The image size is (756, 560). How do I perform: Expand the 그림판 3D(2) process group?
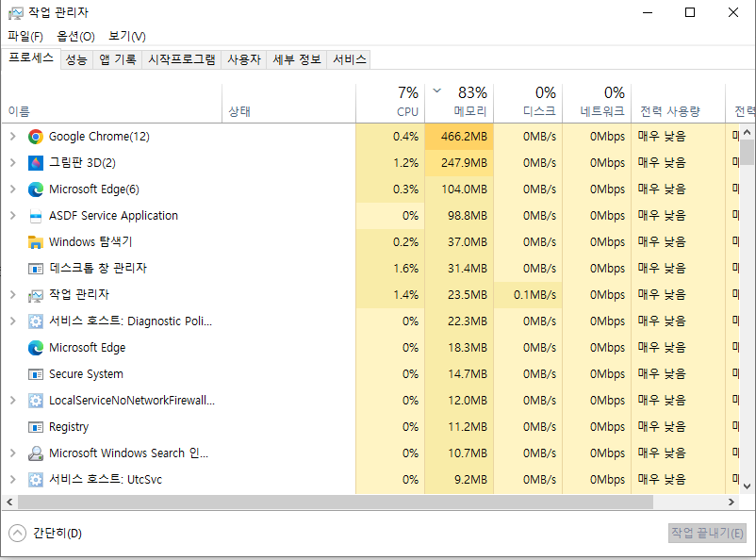click(13, 163)
